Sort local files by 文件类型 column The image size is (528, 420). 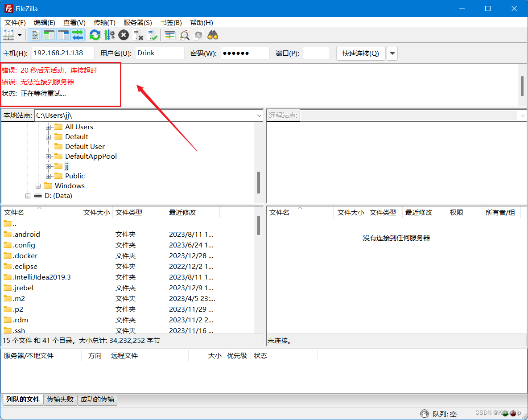(140, 212)
